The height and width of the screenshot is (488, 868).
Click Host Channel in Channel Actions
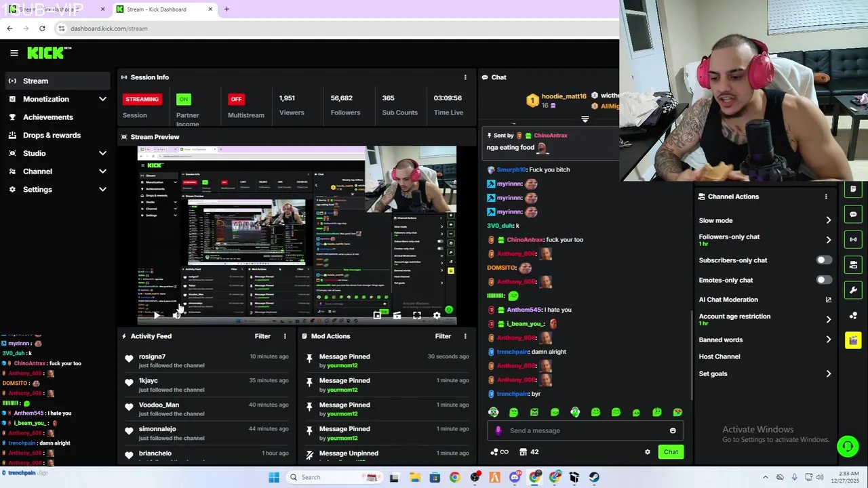tap(719, 357)
